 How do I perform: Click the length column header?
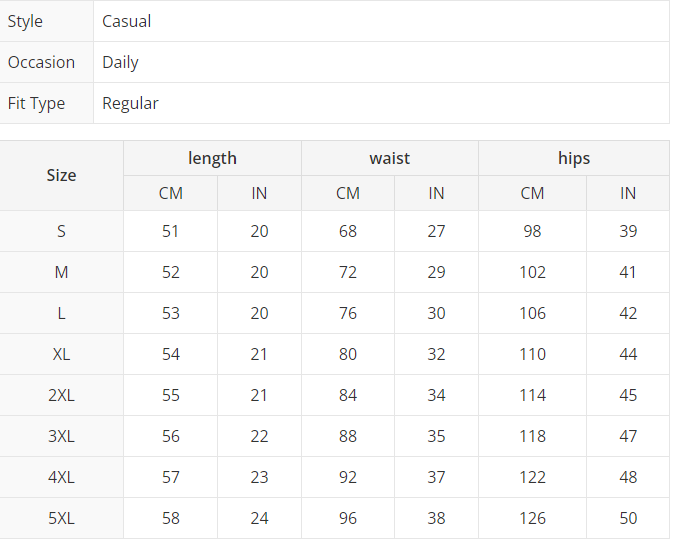point(212,158)
